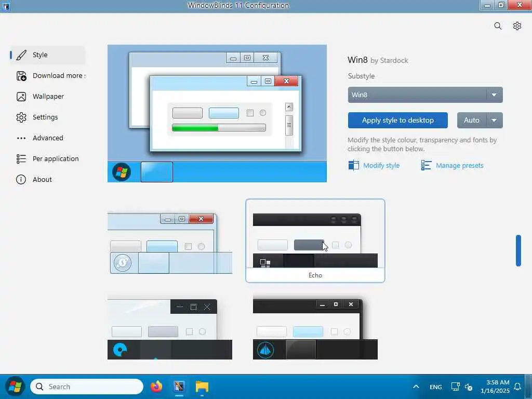The image size is (532, 399).
Task: Open the Advanced section
Action: coord(47,138)
